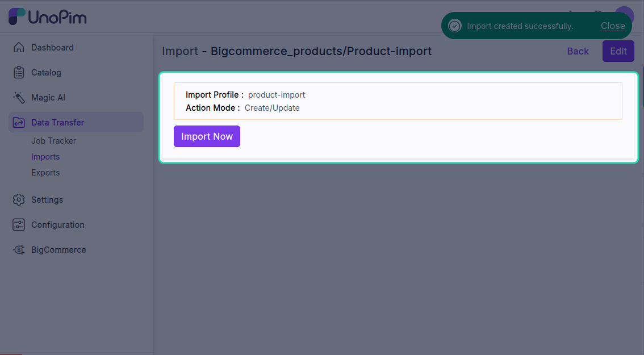Image resolution: width=644 pixels, height=355 pixels.
Task: Click the 'Create/Update' action mode value
Action: coord(272,108)
